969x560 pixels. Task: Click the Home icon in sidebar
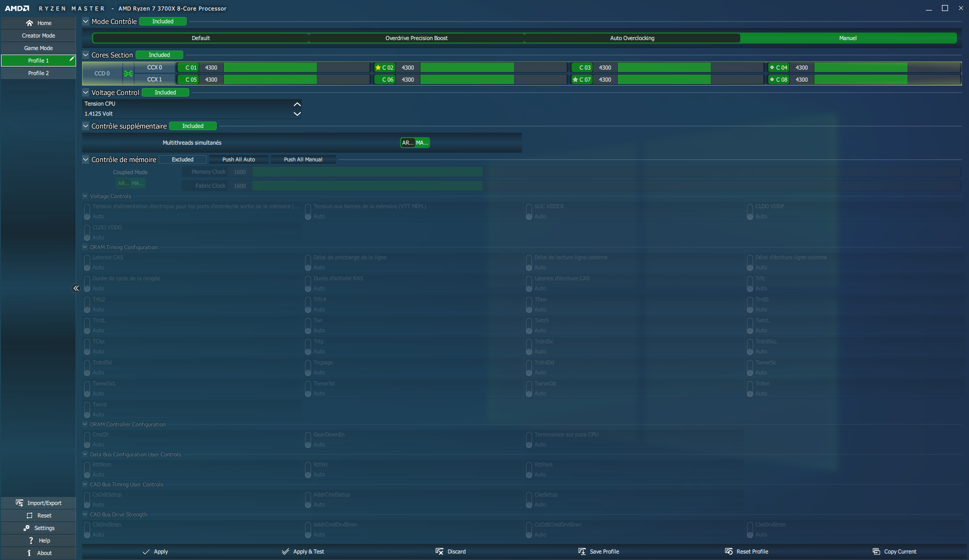(30, 23)
